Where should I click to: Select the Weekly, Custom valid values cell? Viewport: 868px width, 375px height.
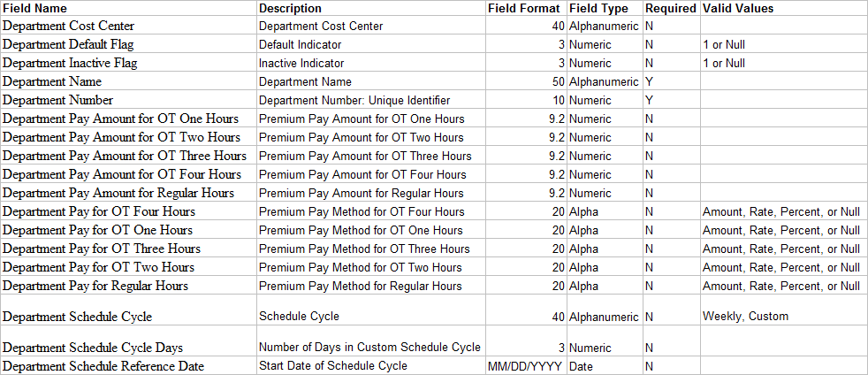[745, 316]
